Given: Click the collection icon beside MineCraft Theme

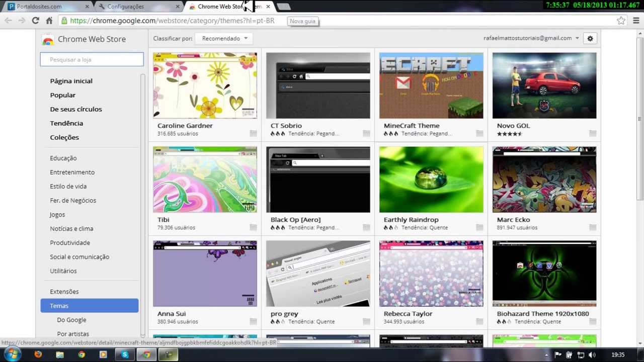Looking at the screenshot, I should point(479,133).
